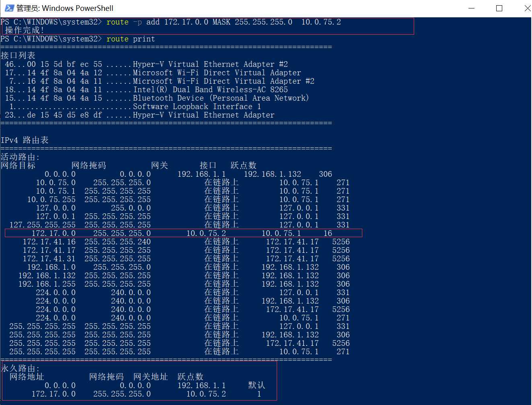Viewport: 532px width, 405px height.
Task: Maximize the PowerShell window
Action: pyautogui.click(x=499, y=8)
